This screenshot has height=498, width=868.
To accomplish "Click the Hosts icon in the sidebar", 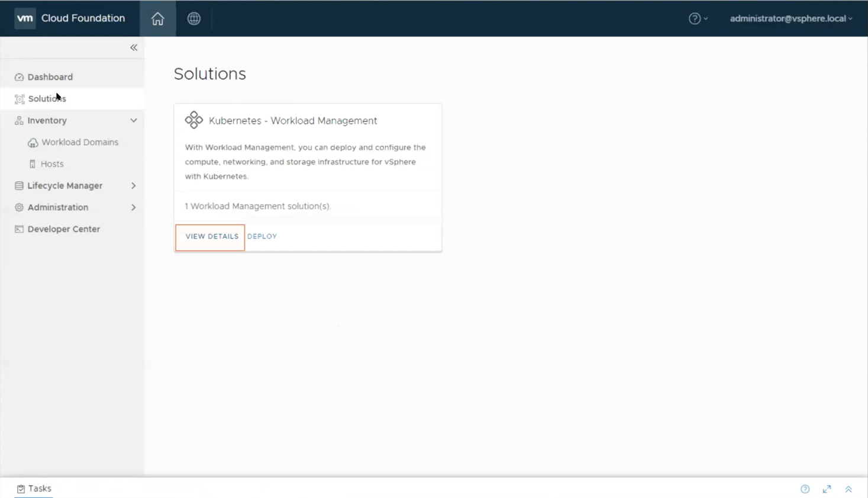I will pos(33,163).
